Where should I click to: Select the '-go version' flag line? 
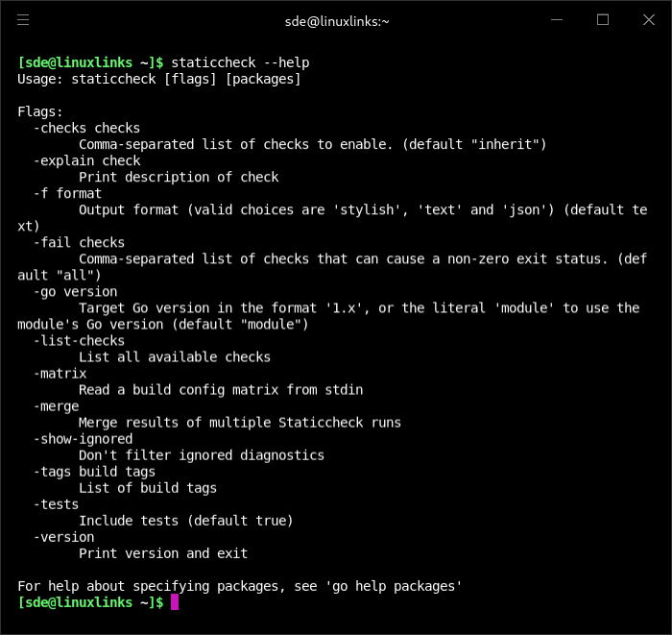tap(75, 292)
